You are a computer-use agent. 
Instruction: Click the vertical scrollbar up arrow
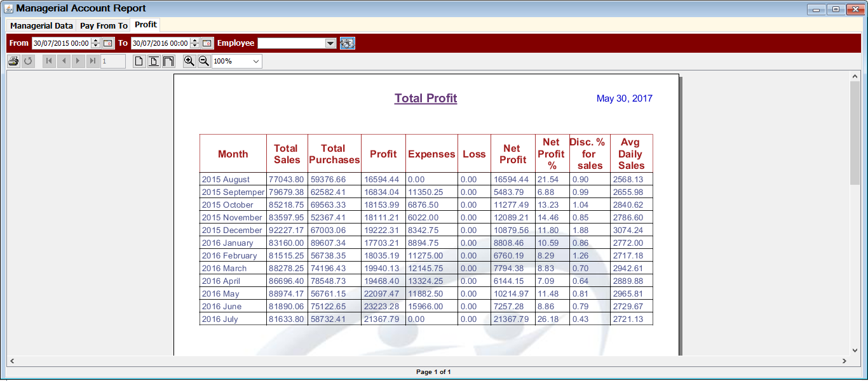tap(855, 76)
